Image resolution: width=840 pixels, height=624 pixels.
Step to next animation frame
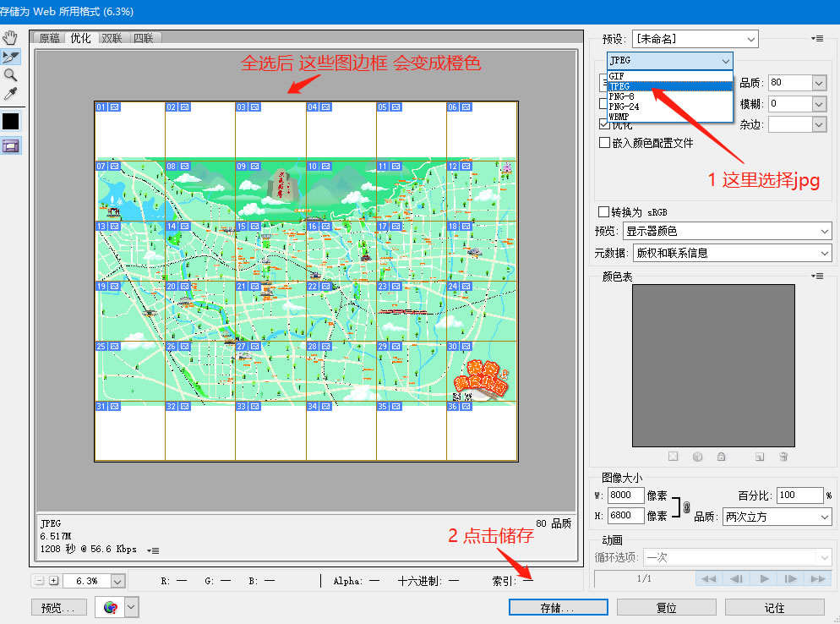coord(791,578)
